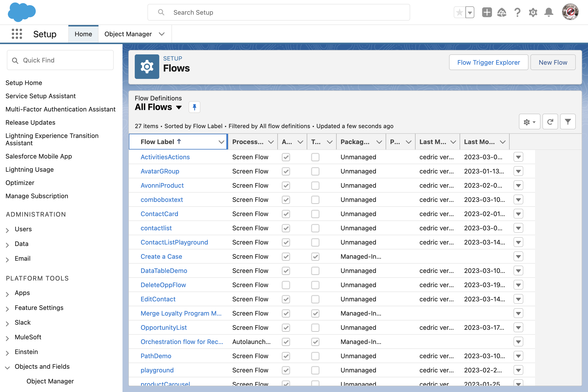Viewport: 588px width, 392px height.
Task: Toggle Active checkbox for EditContact
Action: pos(286,299)
